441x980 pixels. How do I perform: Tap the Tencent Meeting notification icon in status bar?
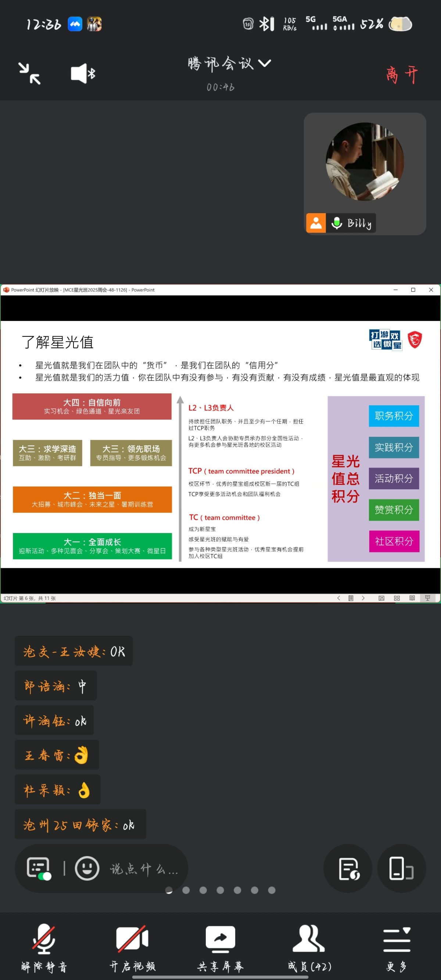click(75, 24)
